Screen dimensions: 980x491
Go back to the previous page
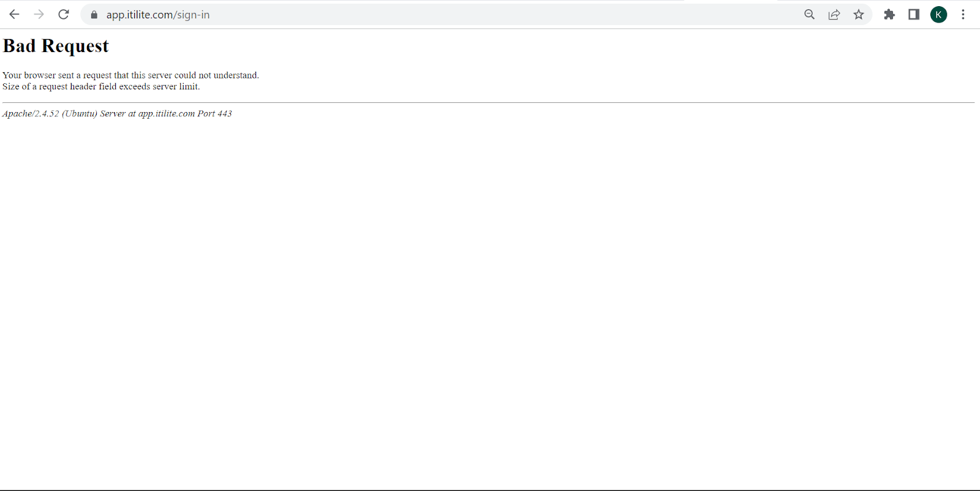tap(14, 14)
